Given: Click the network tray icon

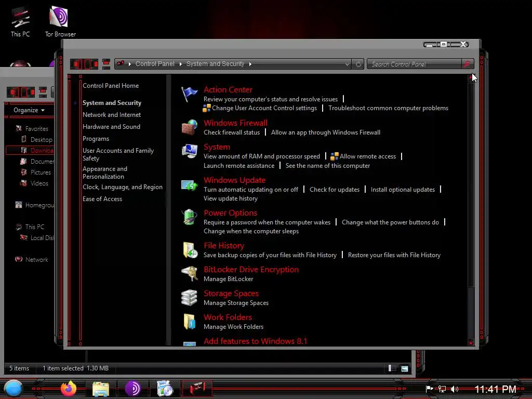Looking at the screenshot, I should [442, 389].
